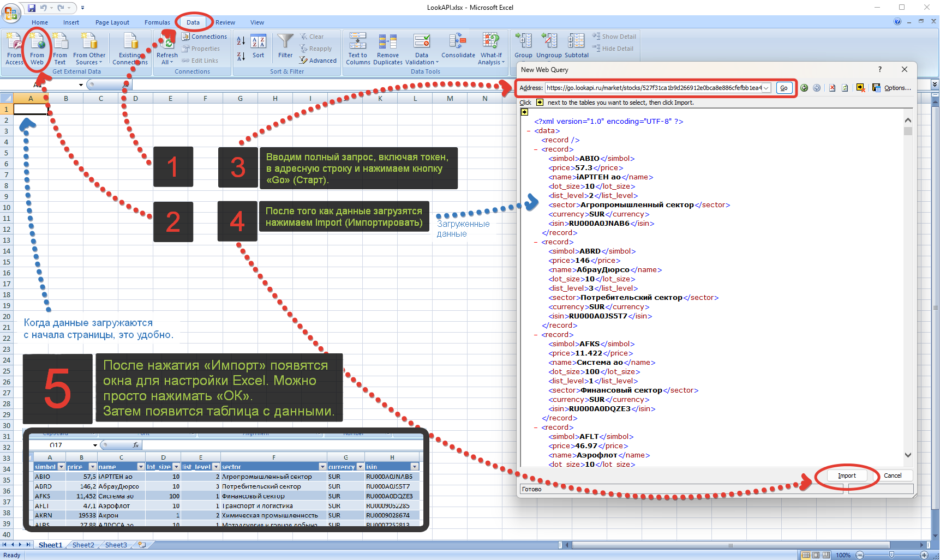Click Remove Duplicates

click(x=388, y=49)
